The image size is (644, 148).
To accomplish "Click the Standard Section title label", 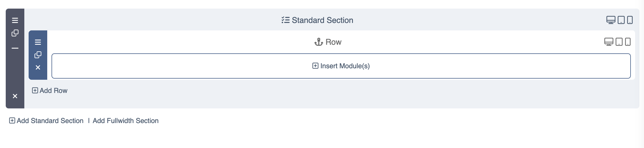I will 323,20.
